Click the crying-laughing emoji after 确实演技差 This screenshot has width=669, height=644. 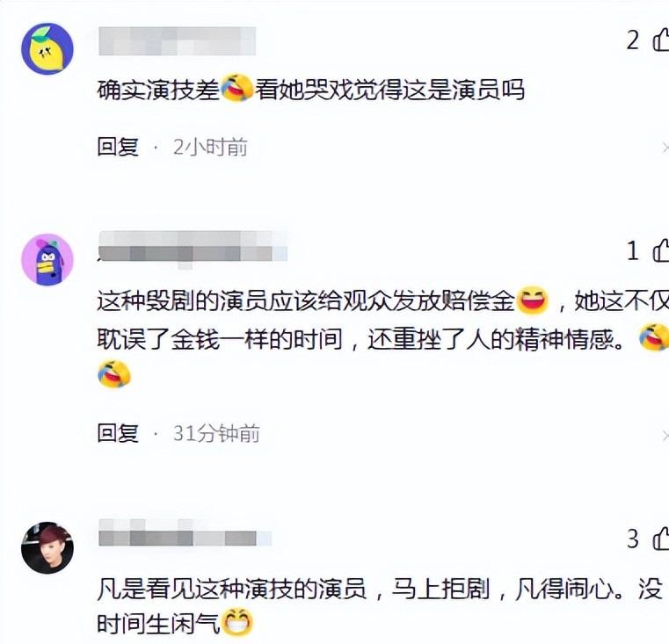click(237, 88)
